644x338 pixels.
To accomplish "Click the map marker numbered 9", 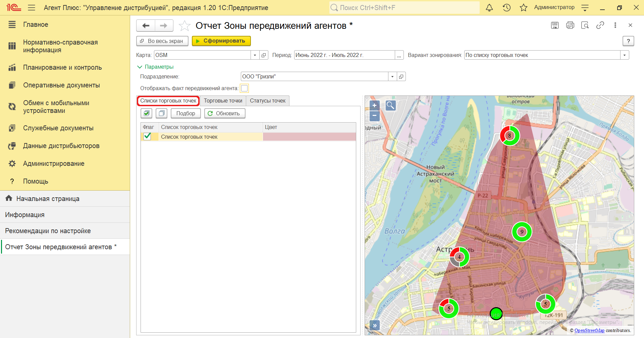I will pyautogui.click(x=522, y=231).
